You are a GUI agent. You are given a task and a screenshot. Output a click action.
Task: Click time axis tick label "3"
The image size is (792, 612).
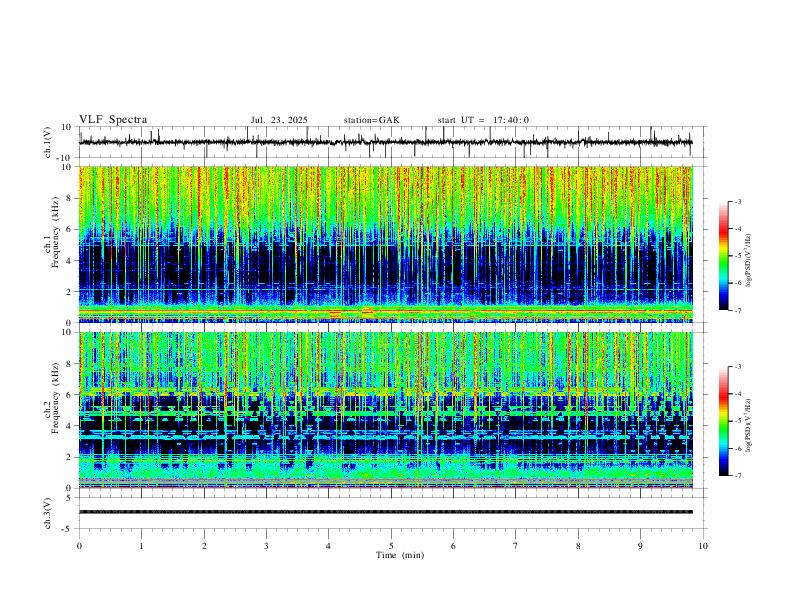266,546
